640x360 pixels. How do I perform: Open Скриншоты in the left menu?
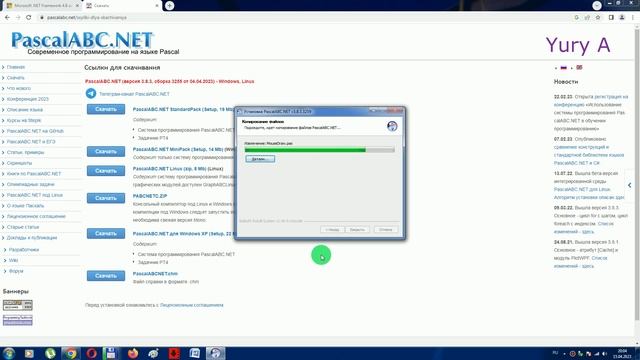click(19, 163)
